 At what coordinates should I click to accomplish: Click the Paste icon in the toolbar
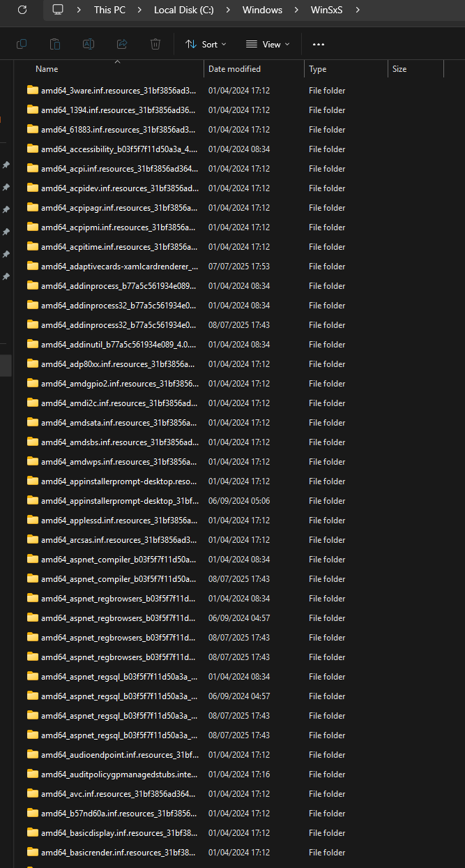[x=55, y=44]
